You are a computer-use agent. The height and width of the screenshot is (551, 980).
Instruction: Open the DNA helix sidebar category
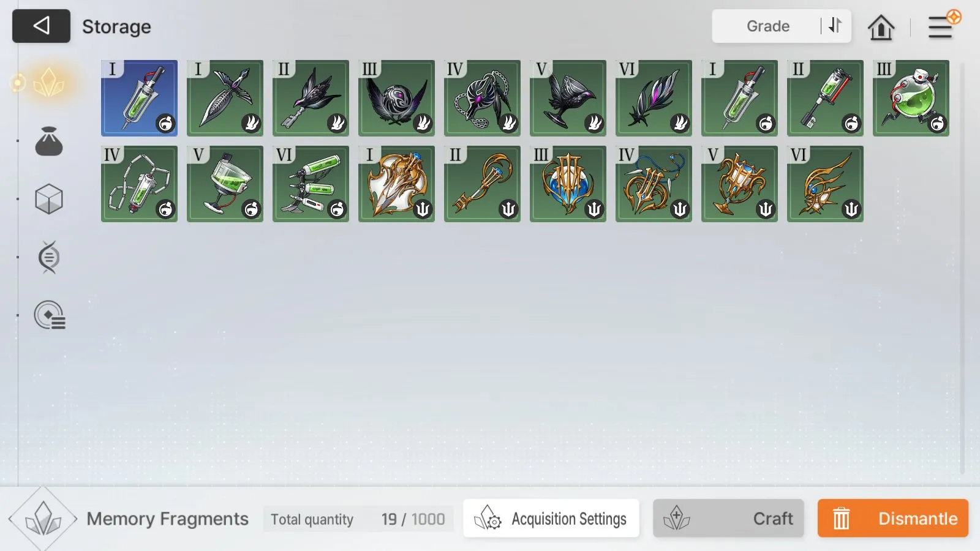49,257
